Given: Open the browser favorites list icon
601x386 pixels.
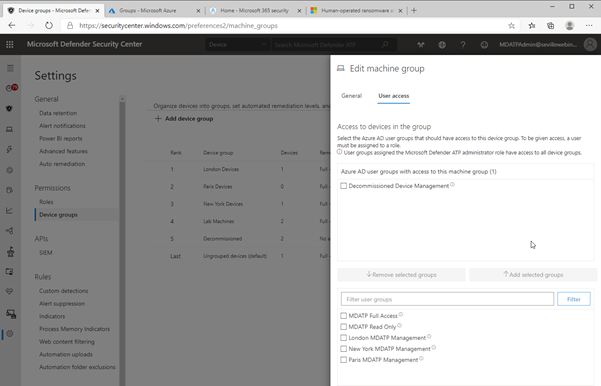Looking at the screenshot, I should tap(532, 26).
